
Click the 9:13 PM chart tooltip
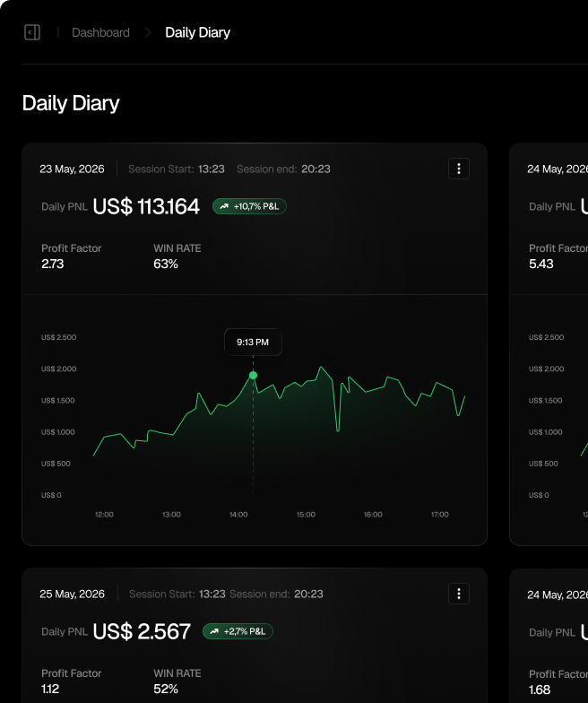253,342
